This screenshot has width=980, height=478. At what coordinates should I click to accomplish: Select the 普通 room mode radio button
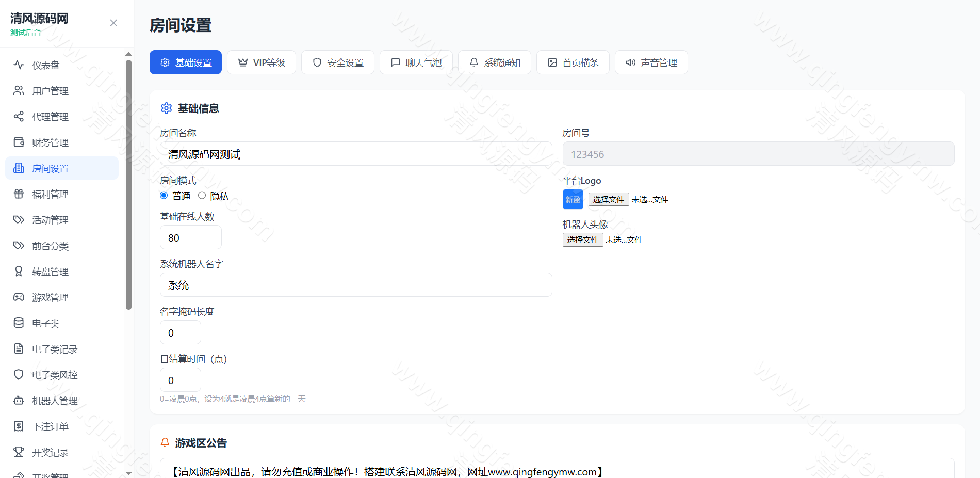point(164,196)
